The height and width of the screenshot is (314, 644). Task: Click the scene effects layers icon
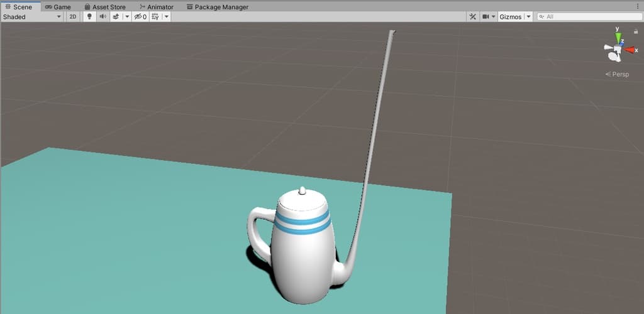pyautogui.click(x=116, y=17)
